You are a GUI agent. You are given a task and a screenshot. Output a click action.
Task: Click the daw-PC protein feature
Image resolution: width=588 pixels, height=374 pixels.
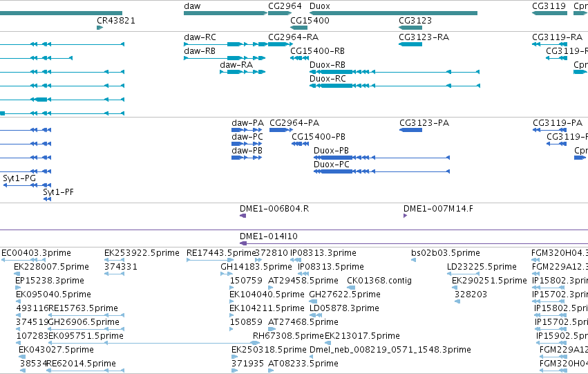[247, 144]
